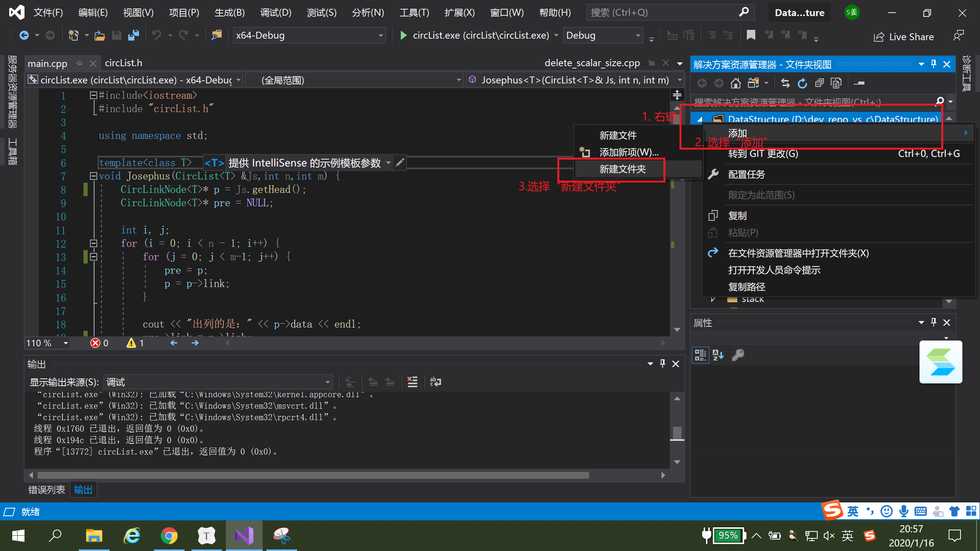
Task: Click the refresh icon in Solution Explorer
Action: coord(802,83)
